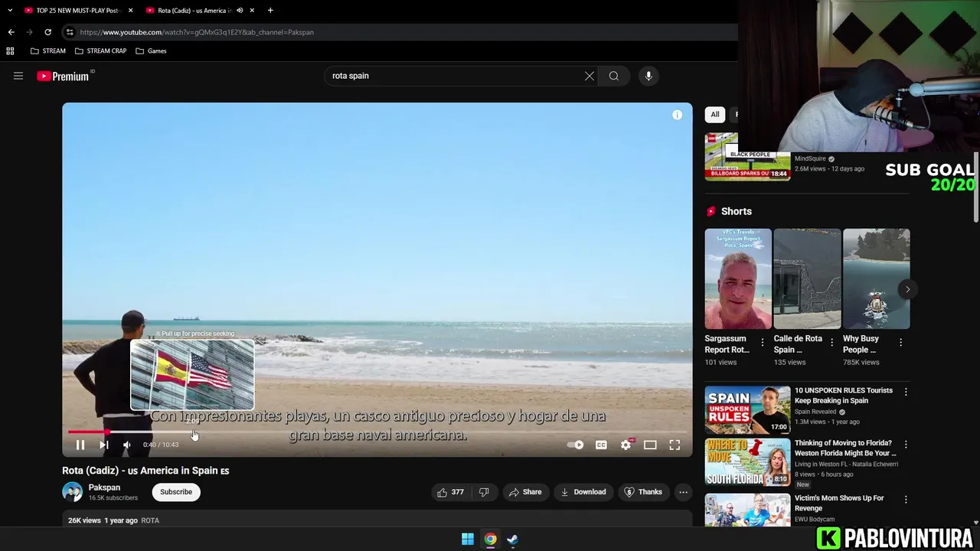
Task: Send Thanks to the creator
Action: click(x=643, y=492)
